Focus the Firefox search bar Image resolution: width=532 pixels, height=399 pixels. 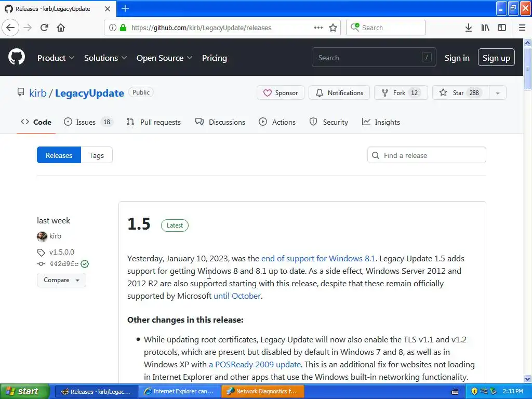coord(385,28)
